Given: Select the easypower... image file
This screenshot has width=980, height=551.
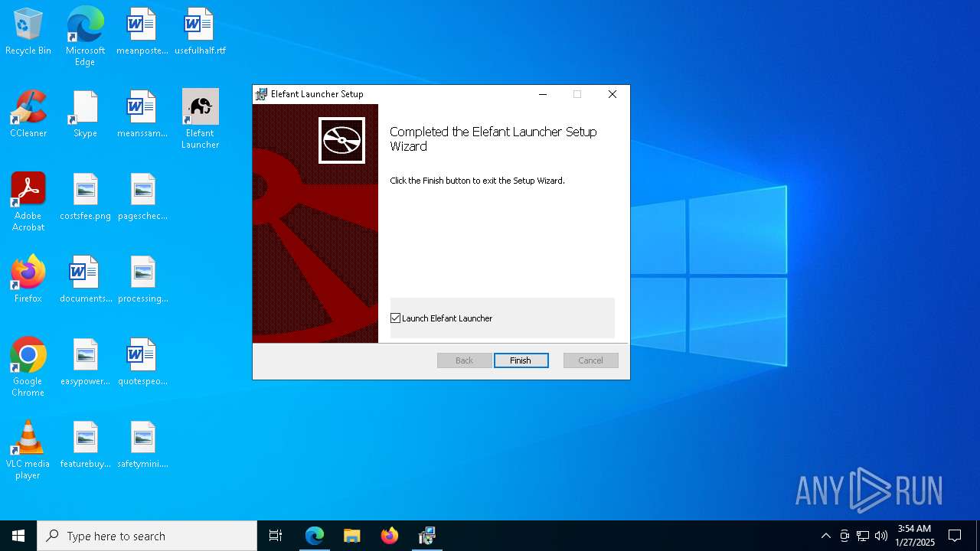Looking at the screenshot, I should click(x=85, y=362).
